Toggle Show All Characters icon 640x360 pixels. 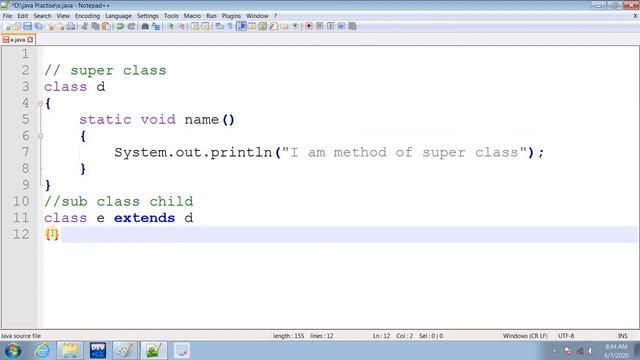pos(230,27)
